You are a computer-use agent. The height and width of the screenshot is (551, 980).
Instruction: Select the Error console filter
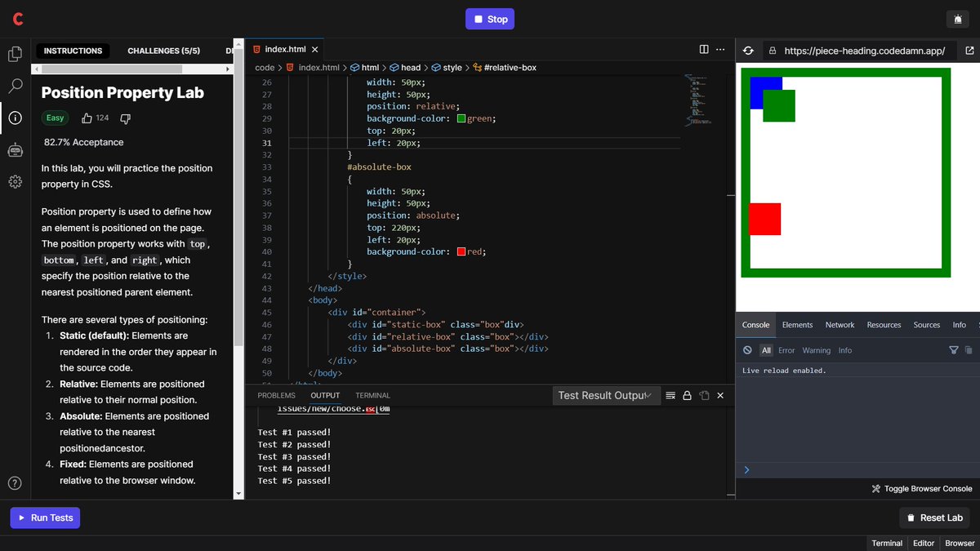786,350
